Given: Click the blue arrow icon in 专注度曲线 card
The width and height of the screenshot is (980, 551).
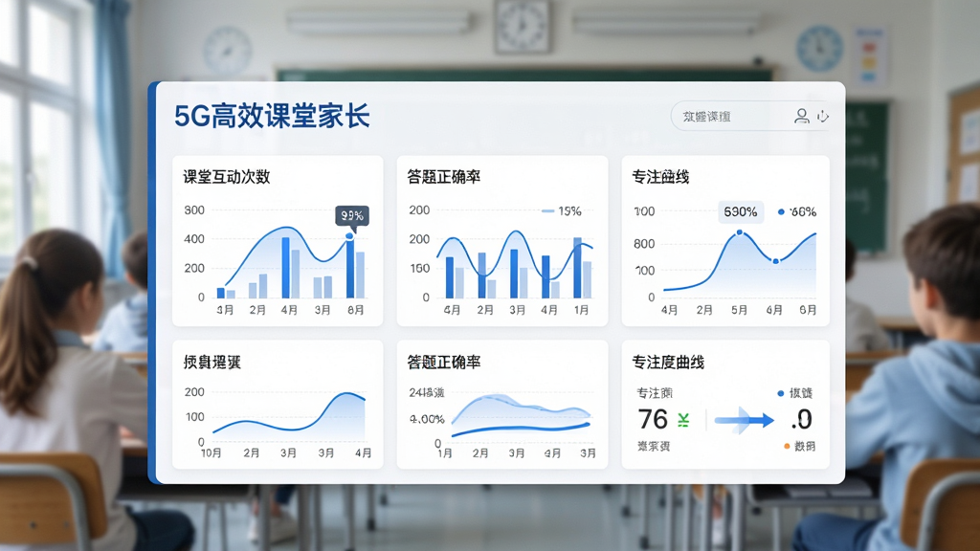Looking at the screenshot, I should [744, 421].
